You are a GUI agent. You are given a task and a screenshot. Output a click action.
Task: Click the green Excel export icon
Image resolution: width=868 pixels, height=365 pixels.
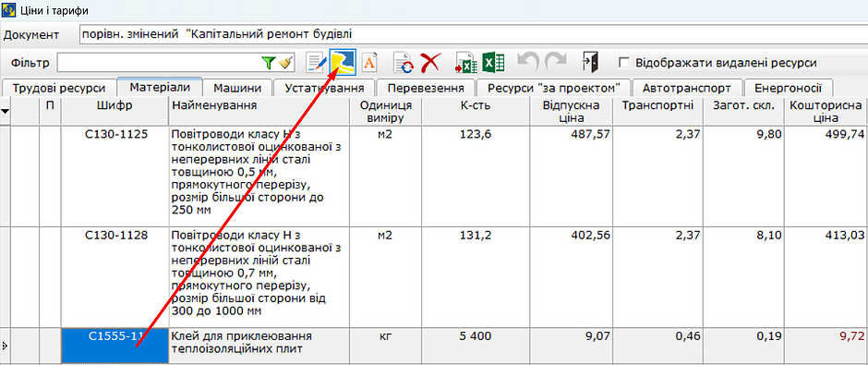pyautogui.click(x=493, y=63)
